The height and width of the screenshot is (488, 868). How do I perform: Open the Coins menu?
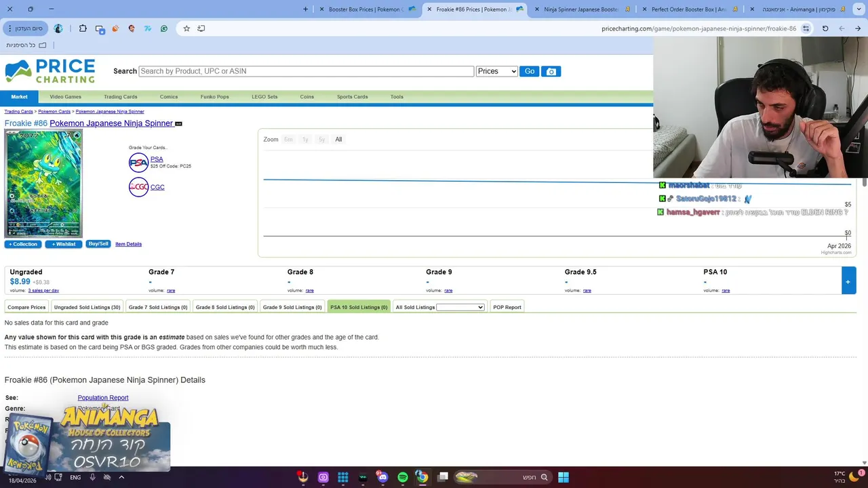[307, 97]
